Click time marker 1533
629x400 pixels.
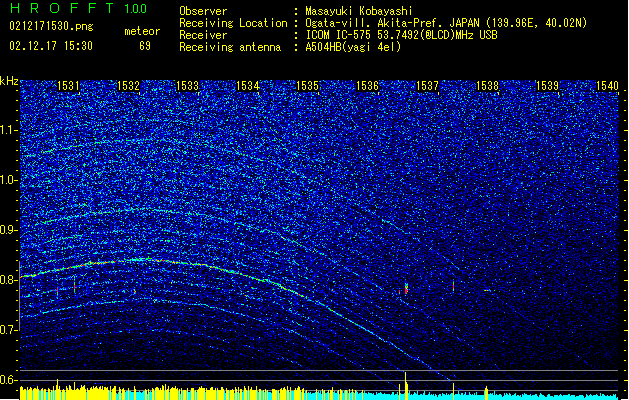pyautogui.click(x=188, y=86)
